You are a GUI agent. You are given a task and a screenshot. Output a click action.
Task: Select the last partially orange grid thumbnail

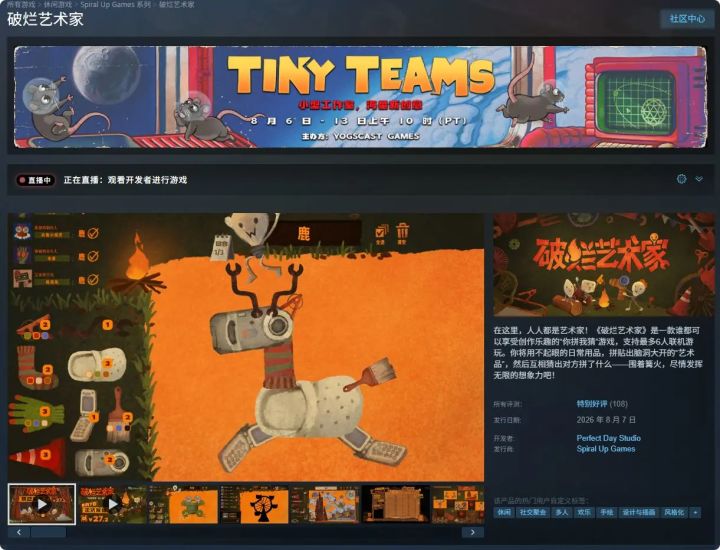tap(458, 504)
